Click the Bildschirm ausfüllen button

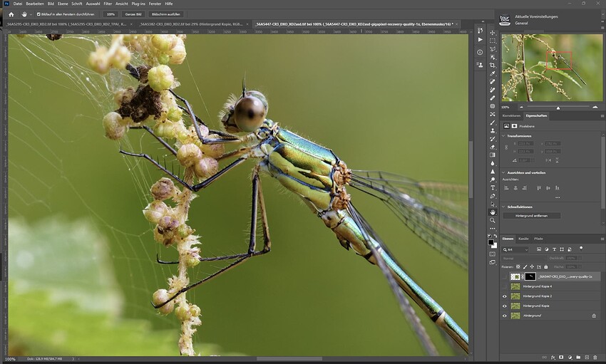pos(166,14)
